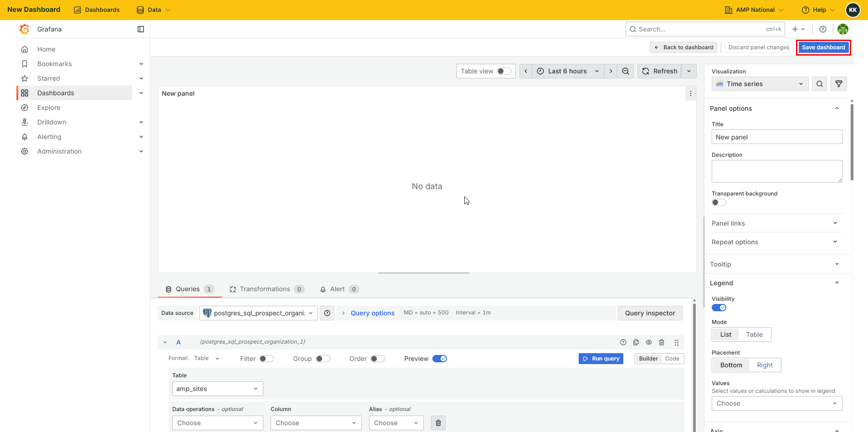Switch to the Transformations tab
This screenshot has width=868, height=432.
267,289
